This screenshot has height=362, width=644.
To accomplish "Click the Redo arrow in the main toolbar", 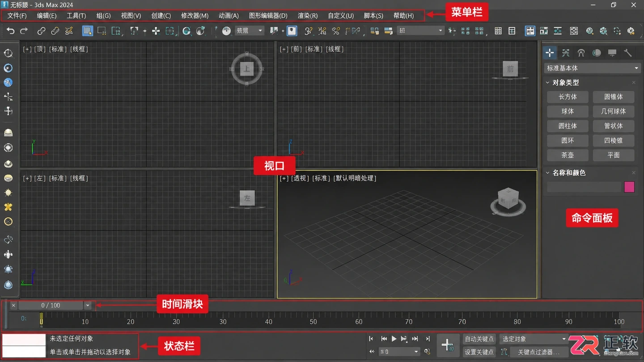I will click(x=24, y=31).
